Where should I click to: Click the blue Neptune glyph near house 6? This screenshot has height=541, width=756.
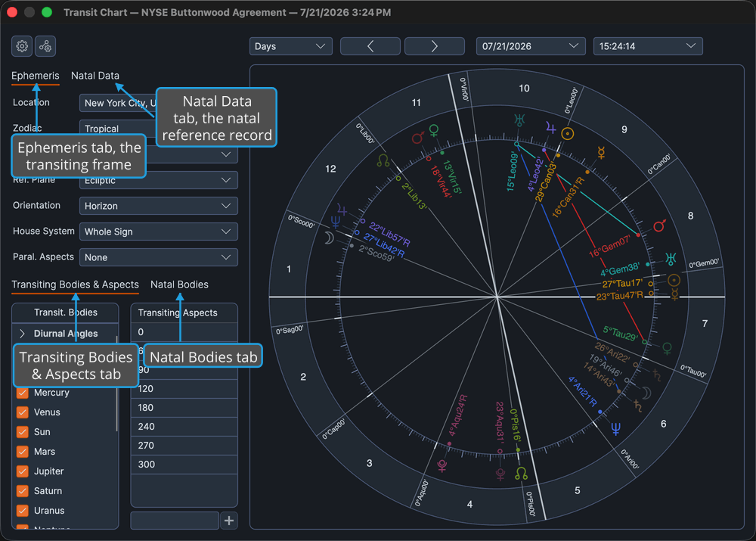click(615, 428)
